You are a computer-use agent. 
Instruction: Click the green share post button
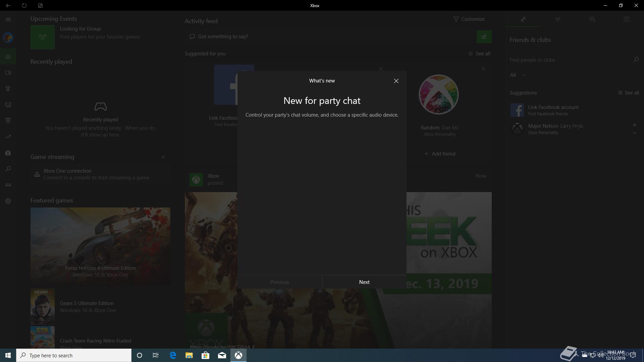(484, 37)
